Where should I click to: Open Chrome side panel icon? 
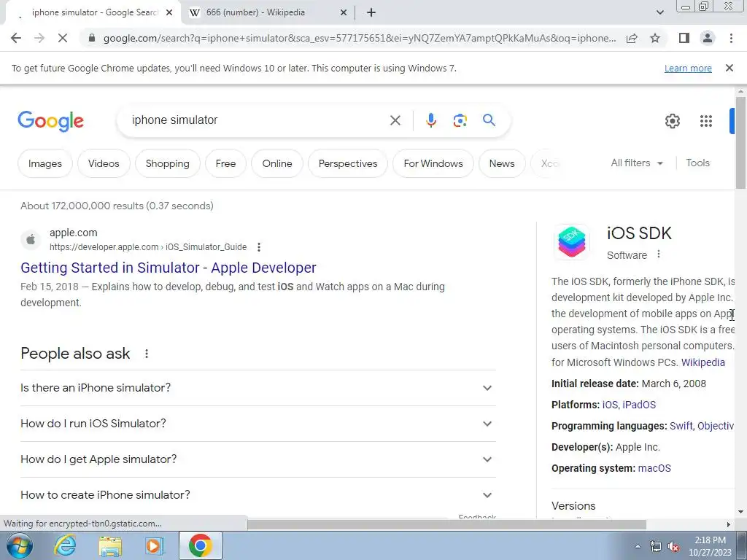click(684, 38)
